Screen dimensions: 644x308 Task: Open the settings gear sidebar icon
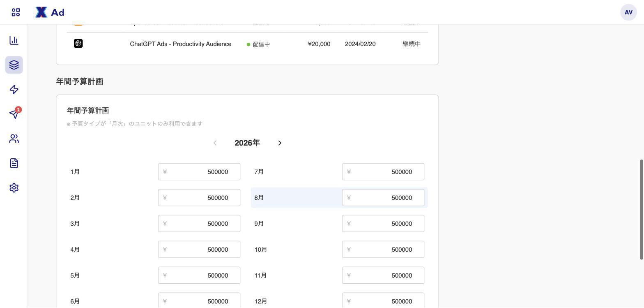[x=14, y=188]
